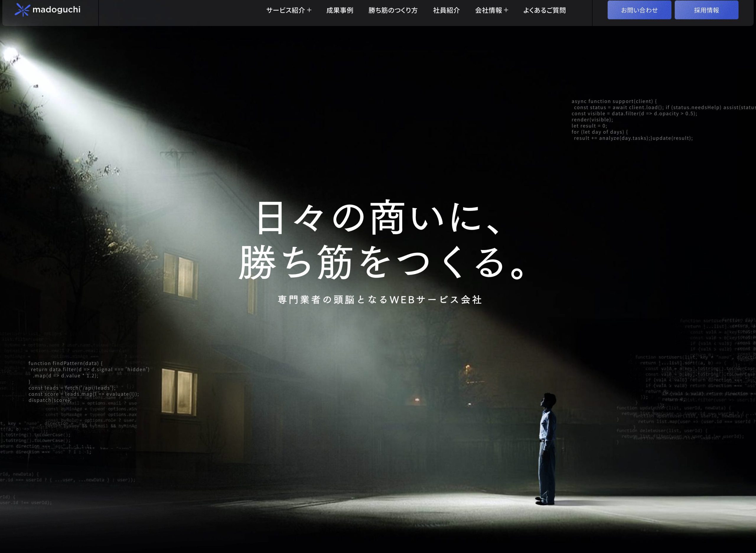Screen dimensions: 756x553
Task: Expand the 会社情報 plus sign
Action: point(506,10)
